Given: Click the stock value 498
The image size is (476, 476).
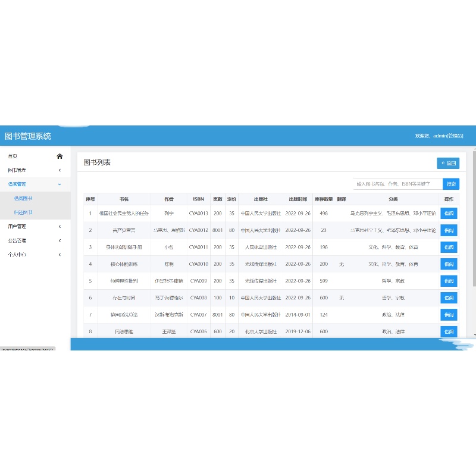Looking at the screenshot, I should (324, 213).
